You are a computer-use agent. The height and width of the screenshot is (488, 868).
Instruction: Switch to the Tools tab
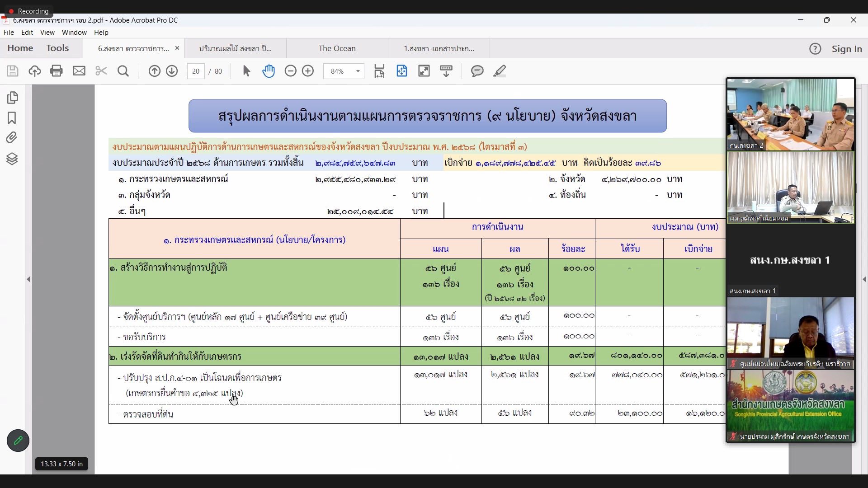pos(57,48)
